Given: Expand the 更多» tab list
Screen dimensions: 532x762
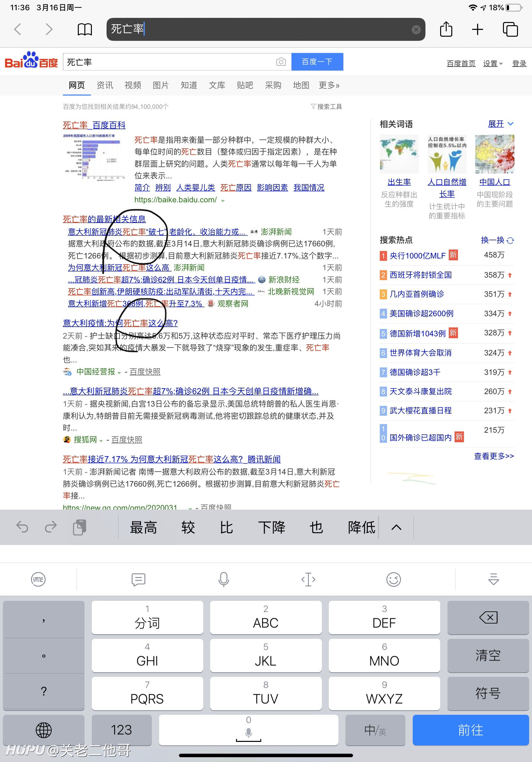Looking at the screenshot, I should pos(329,85).
